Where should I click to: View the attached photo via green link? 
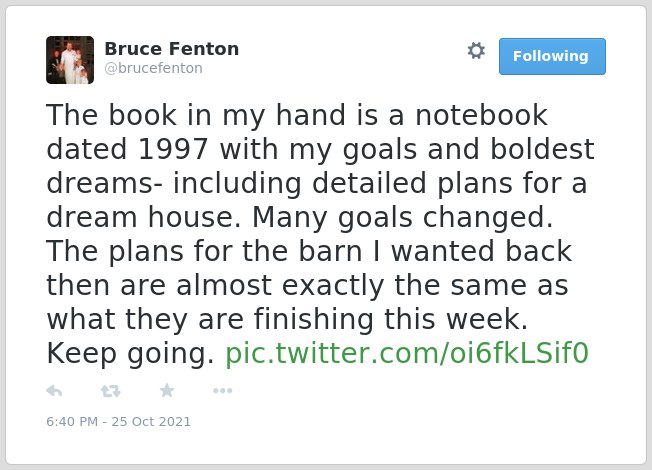point(407,353)
